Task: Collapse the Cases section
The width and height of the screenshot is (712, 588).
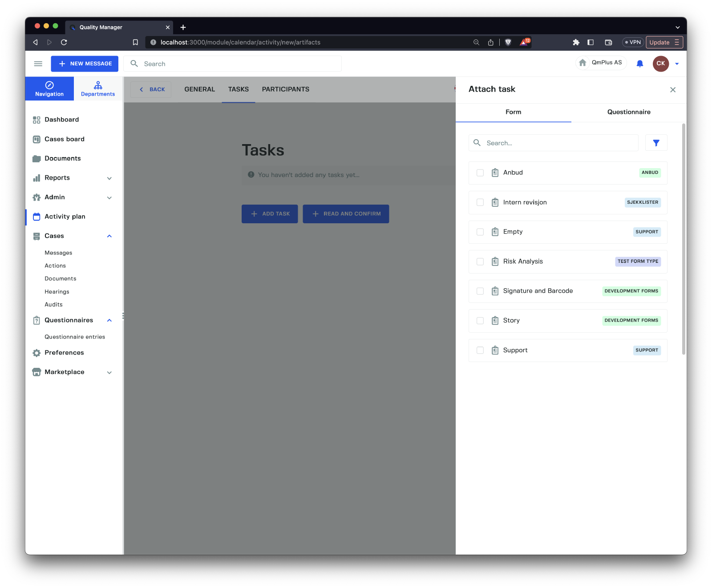Action: [109, 236]
